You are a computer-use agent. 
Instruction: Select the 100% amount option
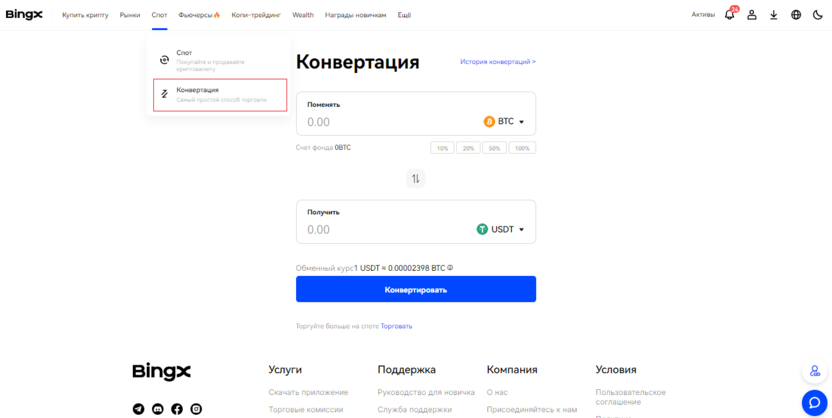[x=522, y=148]
